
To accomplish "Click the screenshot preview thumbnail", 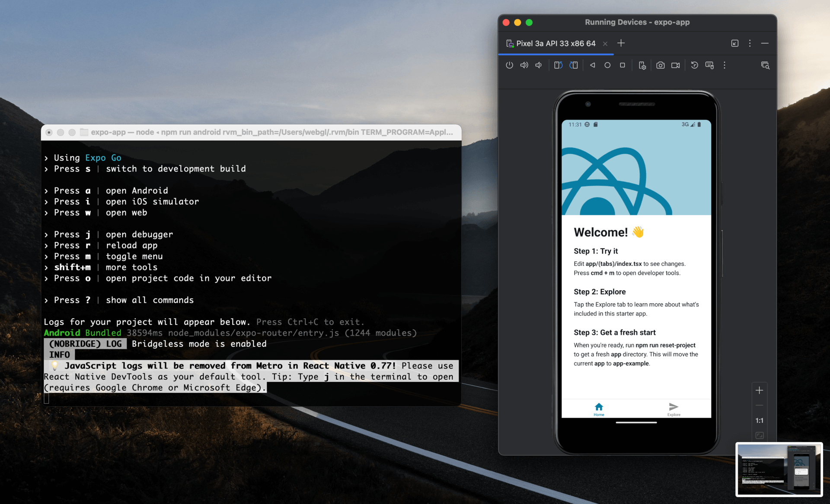I will 779,469.
